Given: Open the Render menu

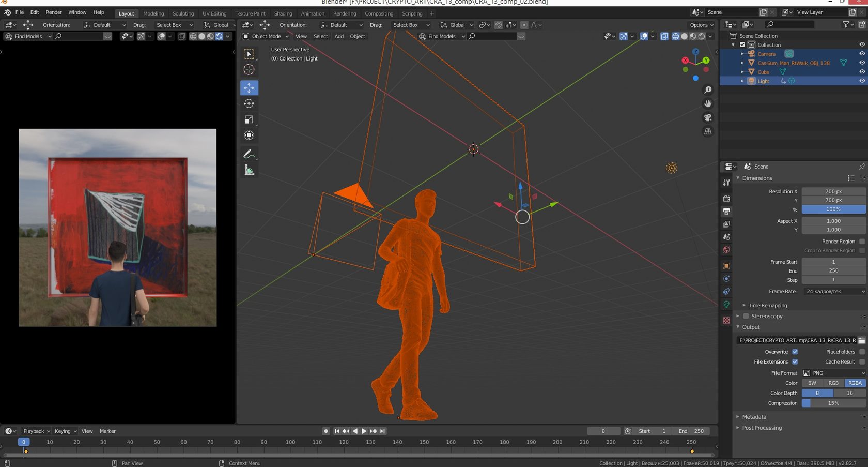Looking at the screenshot, I should point(54,12).
